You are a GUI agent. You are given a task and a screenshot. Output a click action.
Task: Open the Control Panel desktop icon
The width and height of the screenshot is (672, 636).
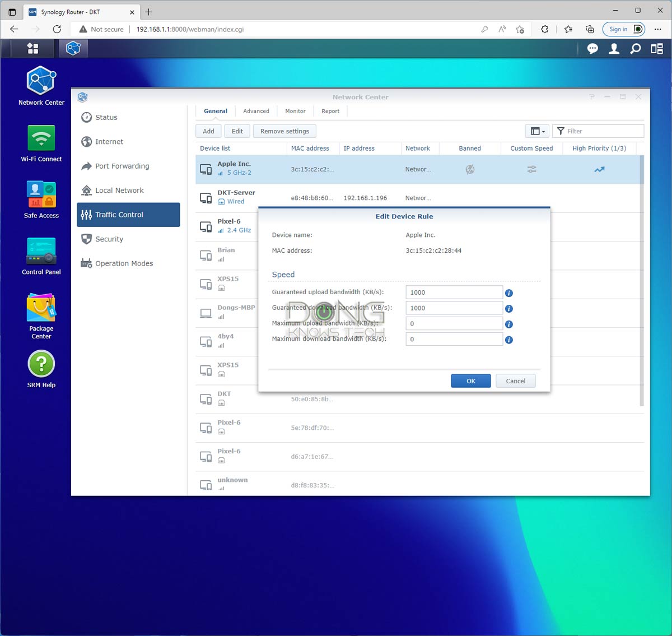coord(41,251)
